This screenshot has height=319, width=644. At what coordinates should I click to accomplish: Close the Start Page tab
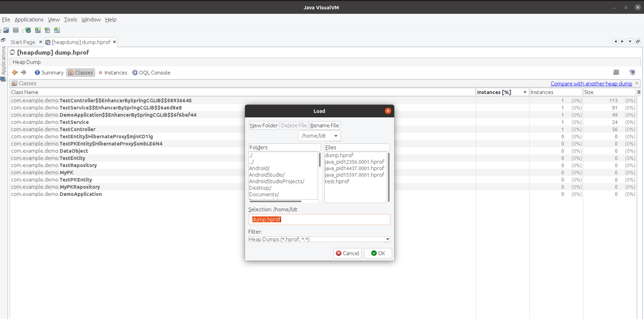click(40, 42)
